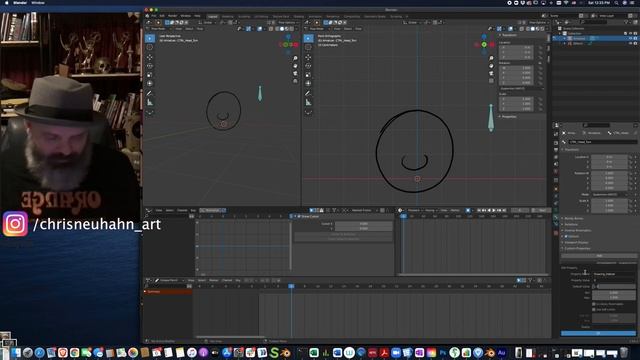This screenshot has width=640, height=360.
Task: Hide the third outliner object via eye icon
Action: coord(631,43)
